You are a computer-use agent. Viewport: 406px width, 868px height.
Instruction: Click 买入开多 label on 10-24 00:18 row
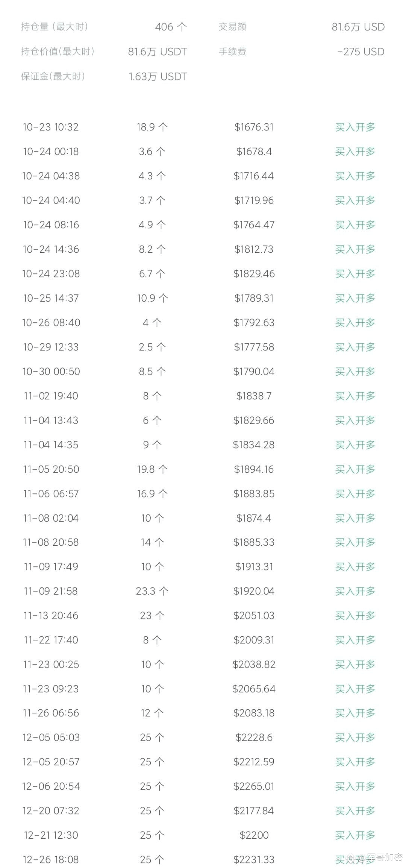point(355,152)
